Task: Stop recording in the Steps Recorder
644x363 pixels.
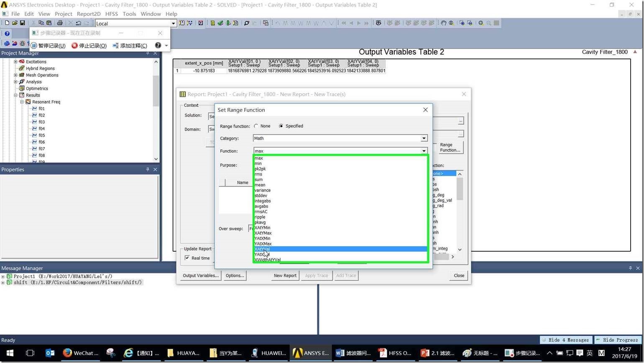Action: click(x=89, y=46)
